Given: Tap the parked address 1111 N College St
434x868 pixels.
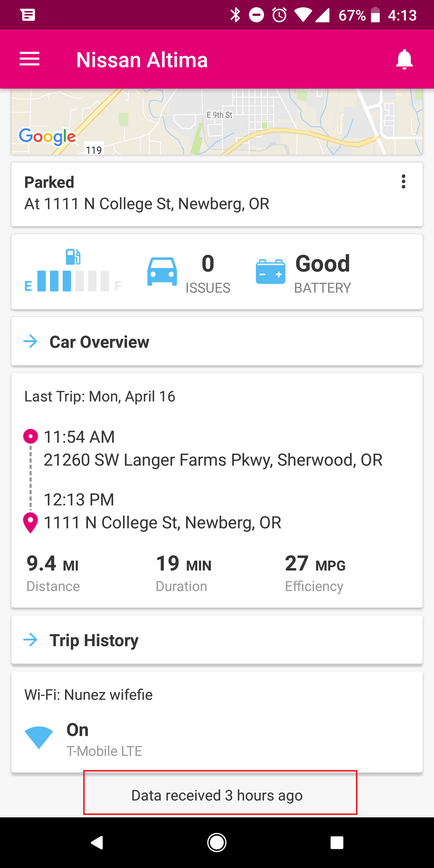Looking at the screenshot, I should click(146, 204).
